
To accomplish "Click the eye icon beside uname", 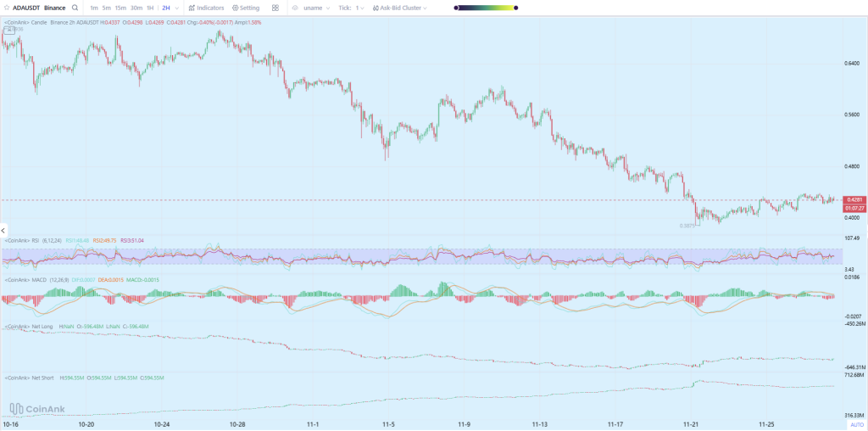I will 294,8.
